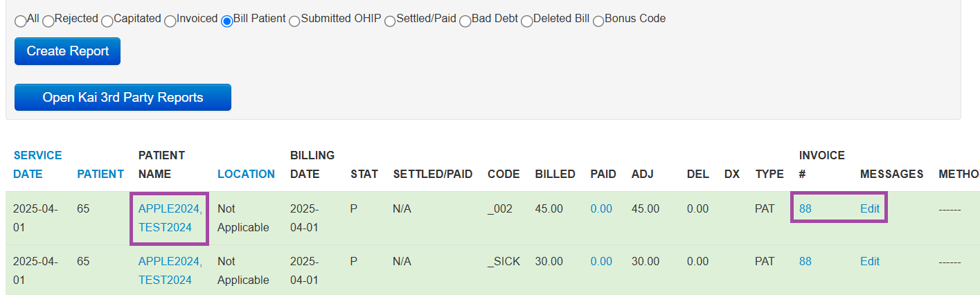Click paid amount 0.00 in _SICK row

pyautogui.click(x=601, y=261)
